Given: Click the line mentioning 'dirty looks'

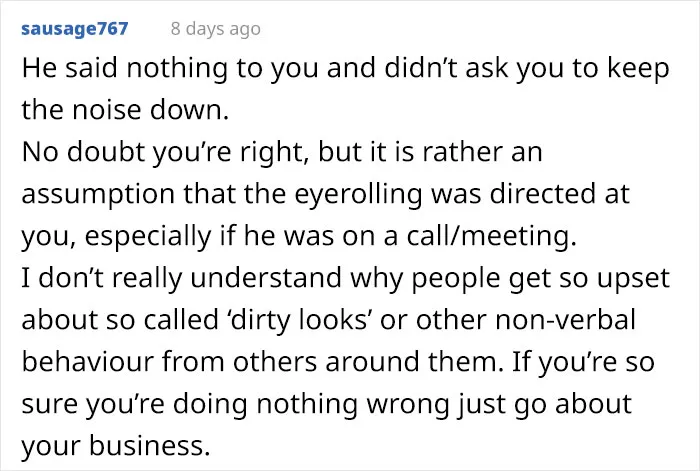Looking at the screenshot, I should click(x=328, y=320).
